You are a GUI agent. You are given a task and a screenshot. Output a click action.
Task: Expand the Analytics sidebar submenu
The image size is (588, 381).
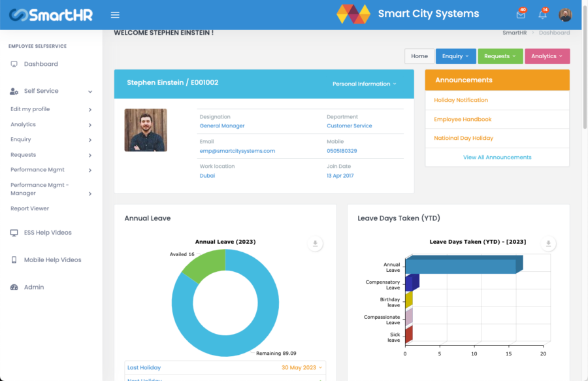[90, 125]
